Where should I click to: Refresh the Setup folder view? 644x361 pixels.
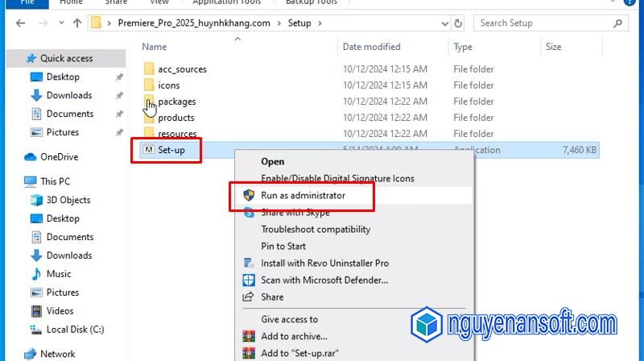click(x=458, y=23)
